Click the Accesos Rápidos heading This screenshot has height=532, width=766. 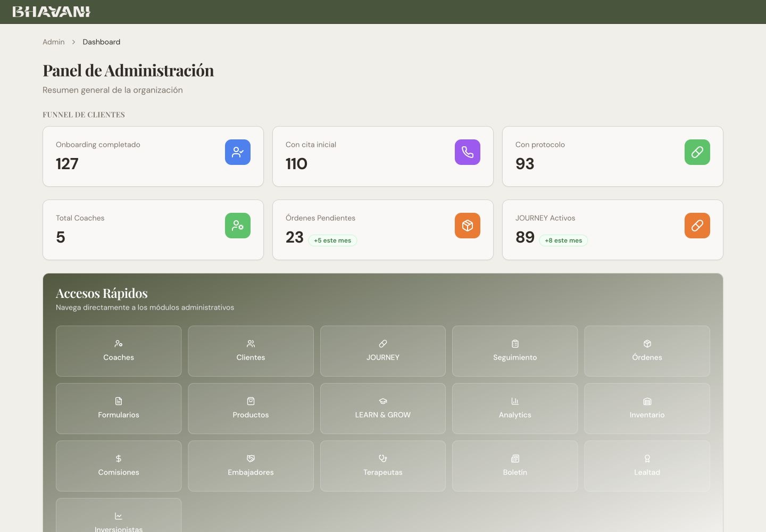pyautogui.click(x=102, y=293)
